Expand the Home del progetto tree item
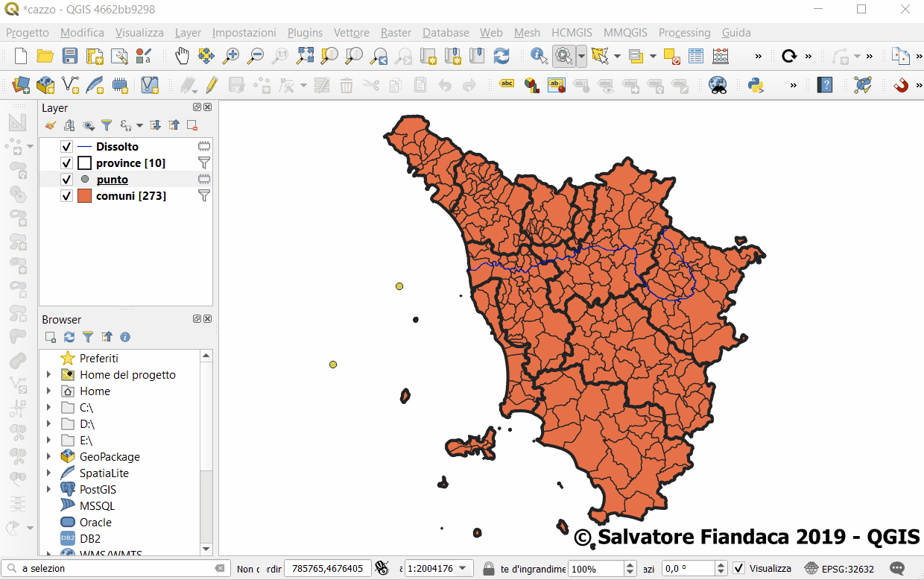The width and height of the screenshot is (924, 580). tap(49, 375)
